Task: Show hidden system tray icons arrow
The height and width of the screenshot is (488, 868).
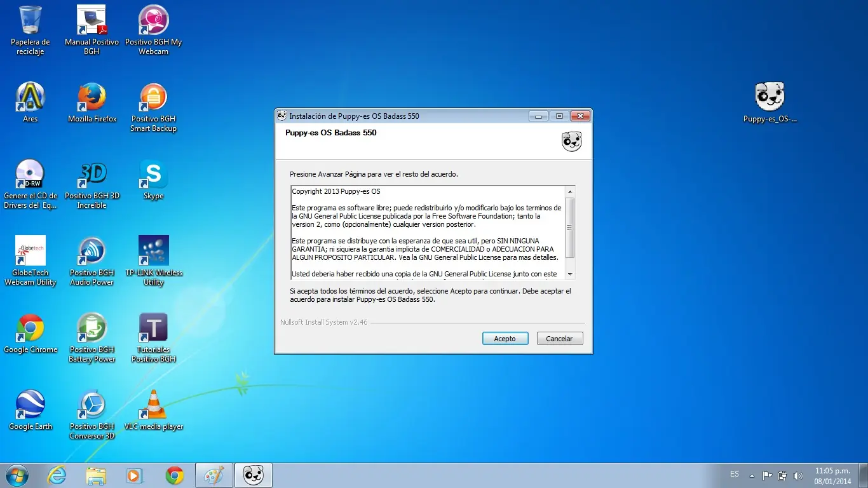Action: (x=752, y=475)
